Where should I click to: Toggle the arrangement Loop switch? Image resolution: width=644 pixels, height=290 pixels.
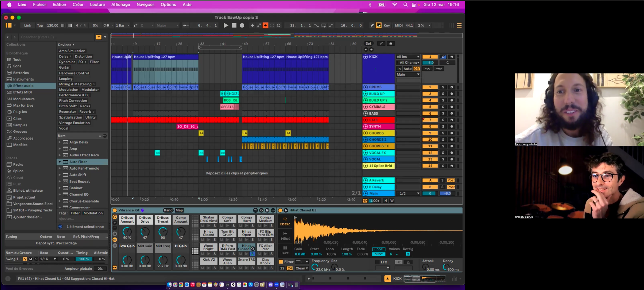point(324,25)
